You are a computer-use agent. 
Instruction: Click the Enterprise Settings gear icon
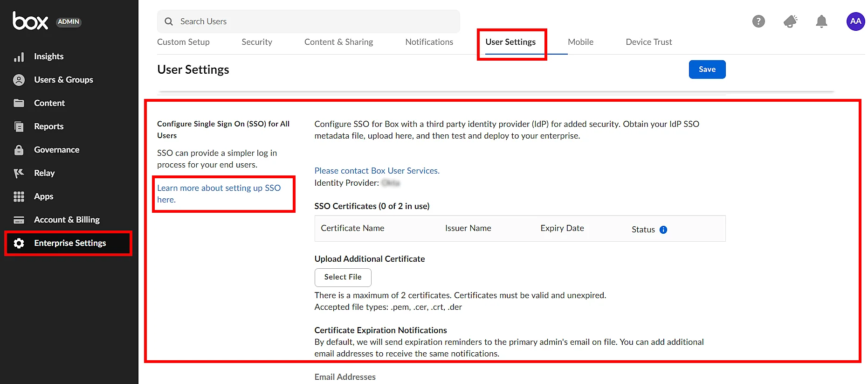[19, 243]
